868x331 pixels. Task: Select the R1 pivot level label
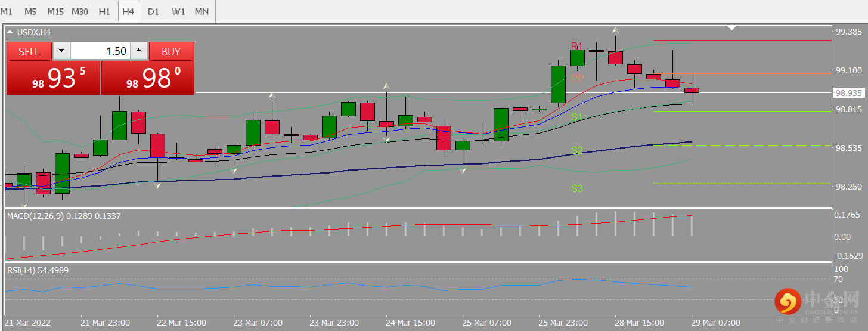(576, 46)
